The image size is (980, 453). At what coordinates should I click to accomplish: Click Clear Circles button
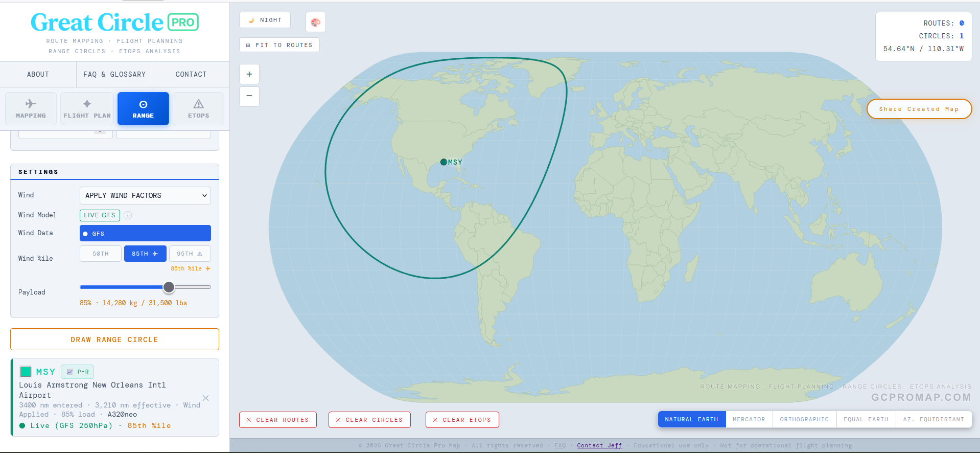[x=369, y=420]
